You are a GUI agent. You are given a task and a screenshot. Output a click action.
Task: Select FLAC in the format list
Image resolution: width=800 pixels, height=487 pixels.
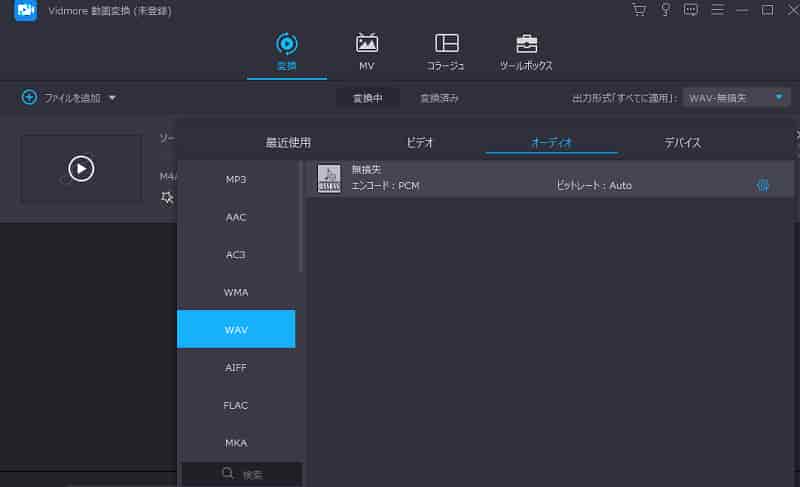click(236, 405)
